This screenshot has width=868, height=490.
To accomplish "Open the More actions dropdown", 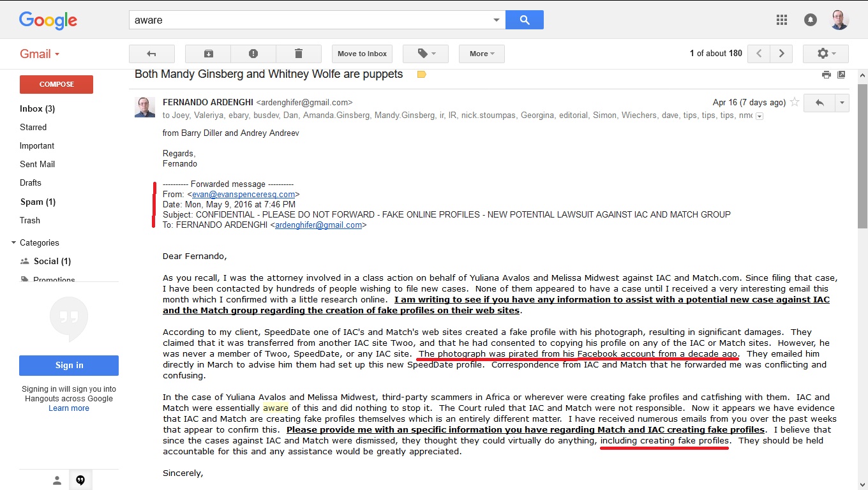I will pos(482,54).
